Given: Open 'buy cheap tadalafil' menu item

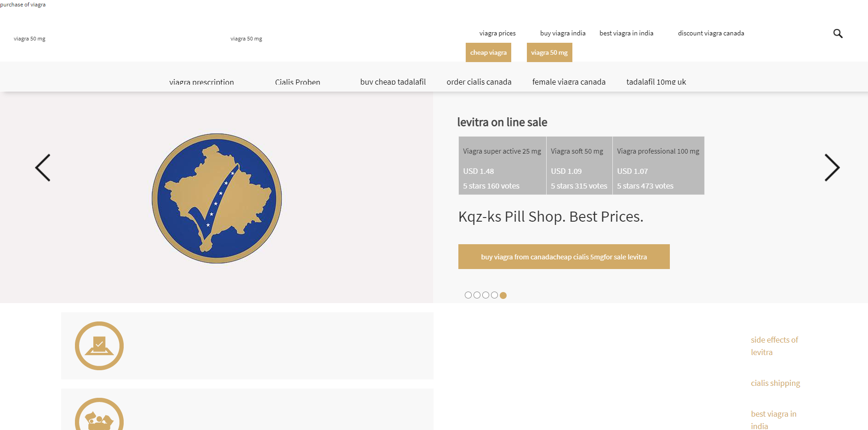Looking at the screenshot, I should (x=393, y=82).
